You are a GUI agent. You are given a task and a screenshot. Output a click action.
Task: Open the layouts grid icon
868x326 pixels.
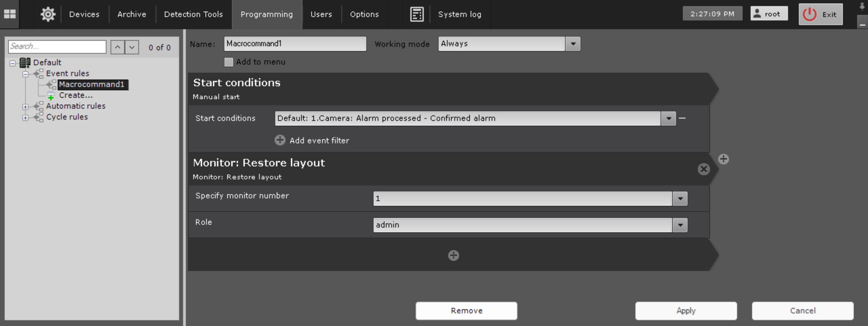tap(9, 14)
